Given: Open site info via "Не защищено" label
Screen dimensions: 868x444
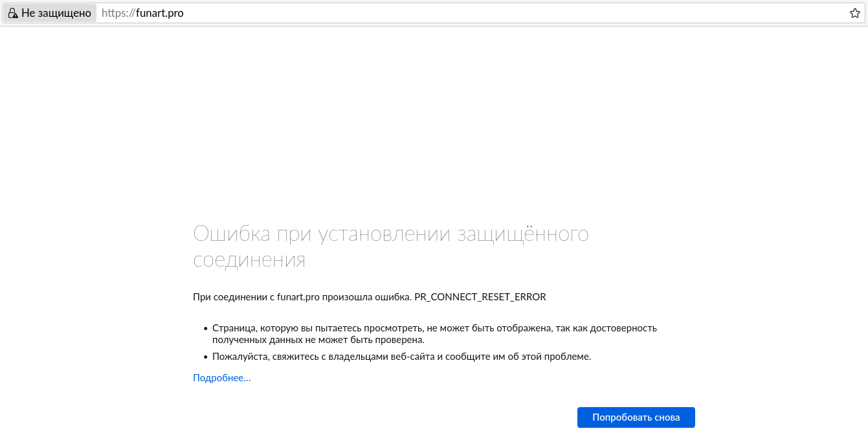Looking at the screenshot, I should pyautogui.click(x=56, y=14).
